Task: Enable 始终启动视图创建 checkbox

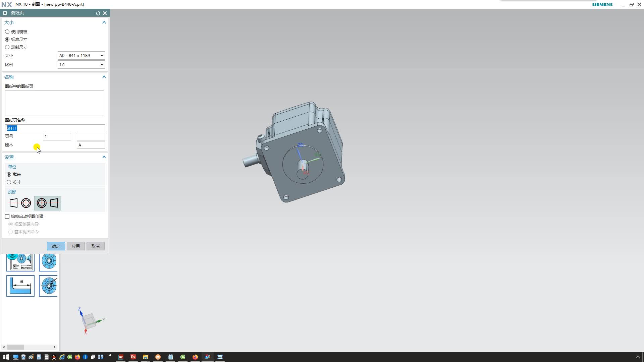Action: (x=7, y=217)
